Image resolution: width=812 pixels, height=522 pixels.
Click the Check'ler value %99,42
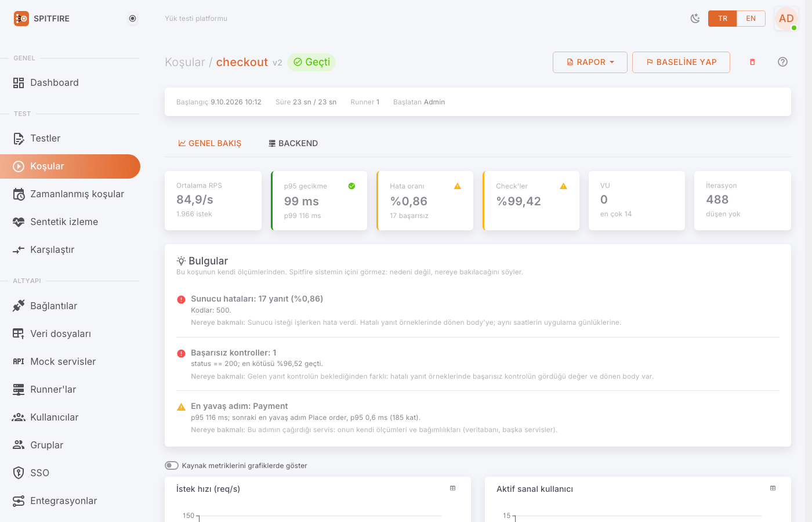(519, 201)
